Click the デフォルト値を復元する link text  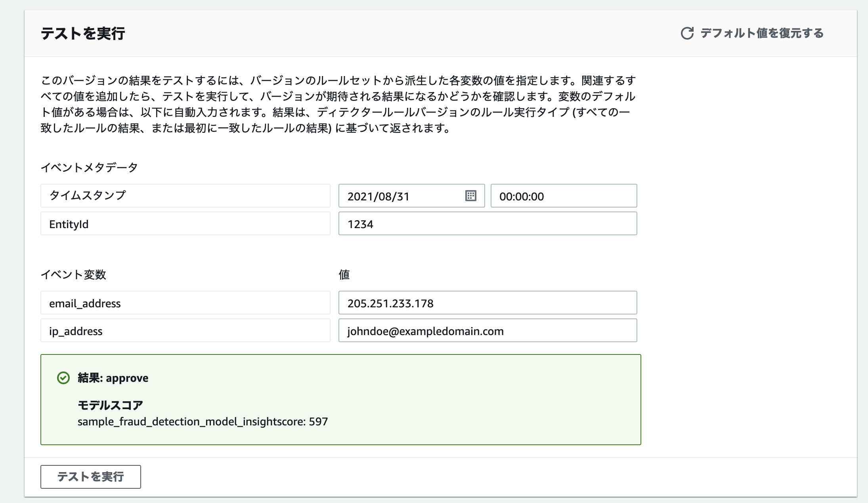click(762, 33)
